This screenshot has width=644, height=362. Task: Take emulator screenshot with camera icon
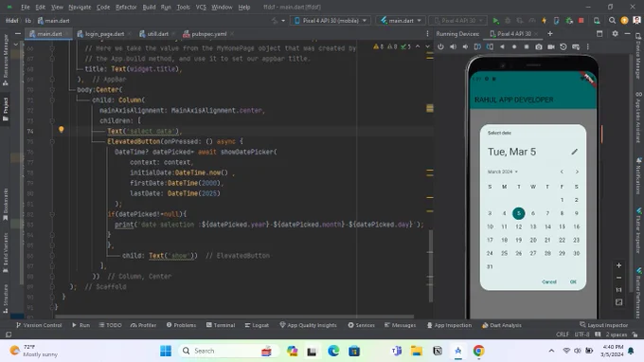coord(539,46)
